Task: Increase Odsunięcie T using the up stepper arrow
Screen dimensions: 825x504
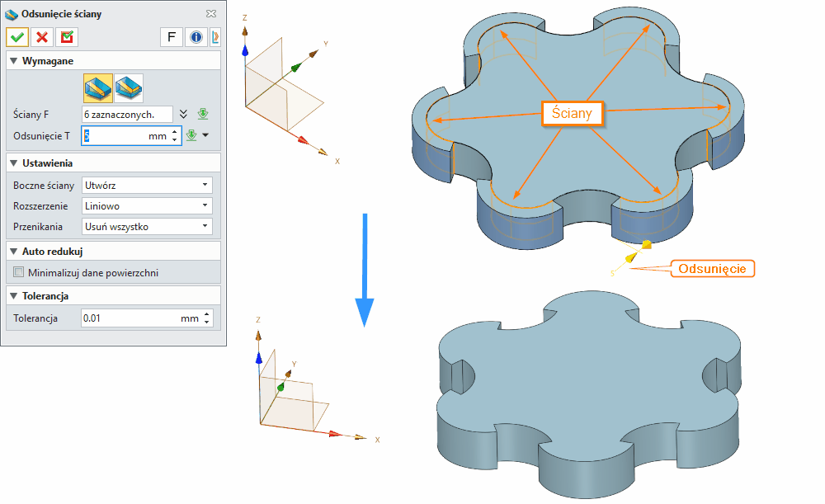Action: pos(174,132)
